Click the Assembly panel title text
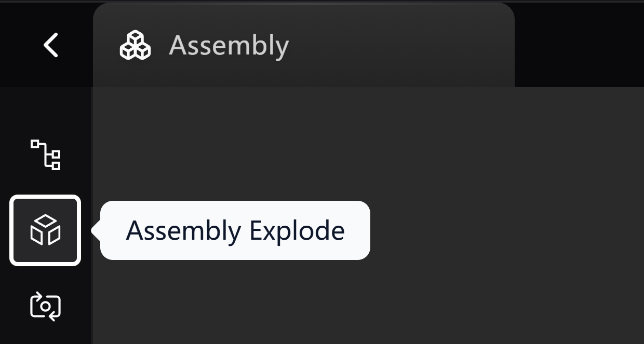Viewport: 644px width, 344px height. [x=229, y=46]
